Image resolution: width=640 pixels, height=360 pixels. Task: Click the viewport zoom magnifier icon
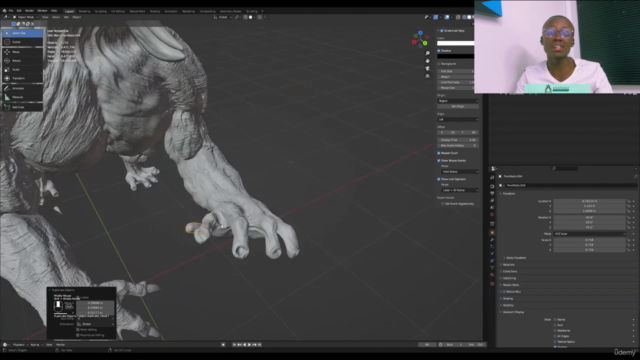click(x=427, y=53)
